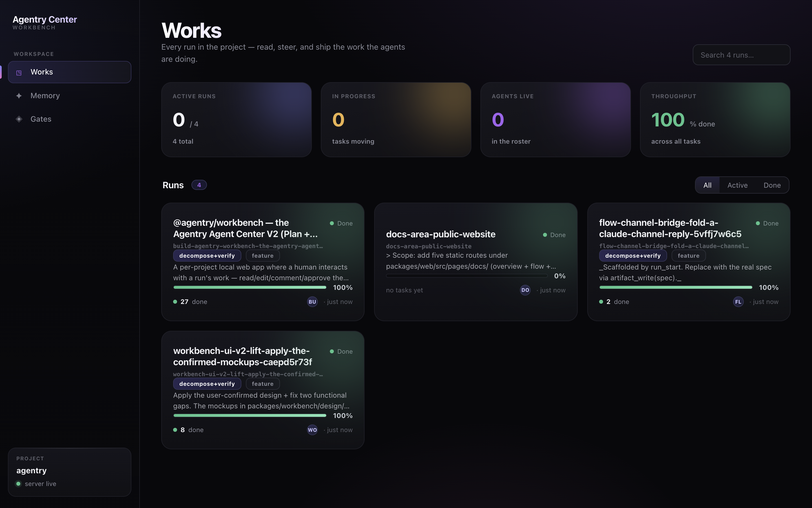Screen dimensions: 812x508
Task: Click the docs-area-public-website 0% progress bar
Action: coord(467,276)
